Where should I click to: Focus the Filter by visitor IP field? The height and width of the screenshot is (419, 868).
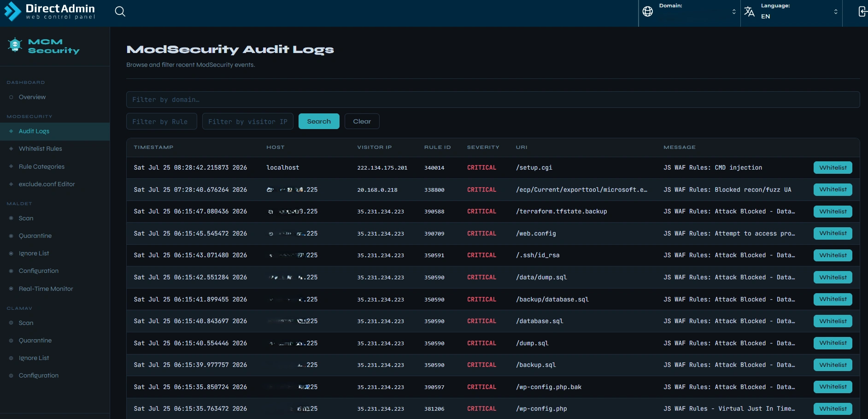pyautogui.click(x=248, y=122)
